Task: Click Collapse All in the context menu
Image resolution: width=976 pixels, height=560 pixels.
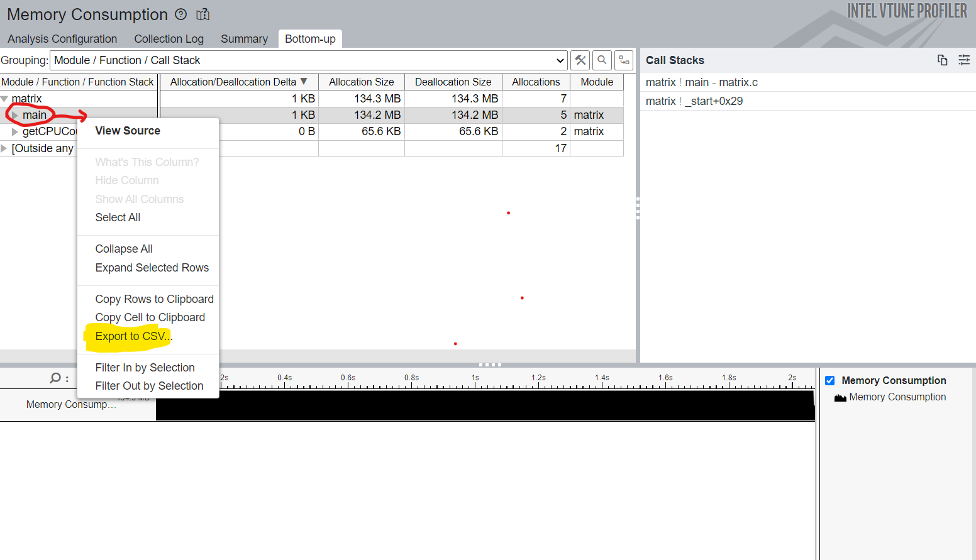Action: [123, 248]
